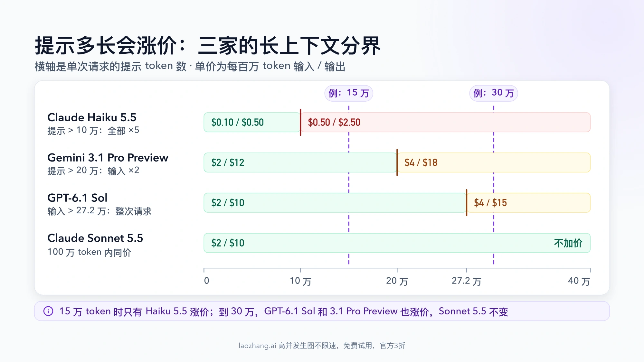Viewport: 644px width, 362px height.
Task: Select the Haiku $0.50 / $2.50 red bar
Action: [445, 122]
